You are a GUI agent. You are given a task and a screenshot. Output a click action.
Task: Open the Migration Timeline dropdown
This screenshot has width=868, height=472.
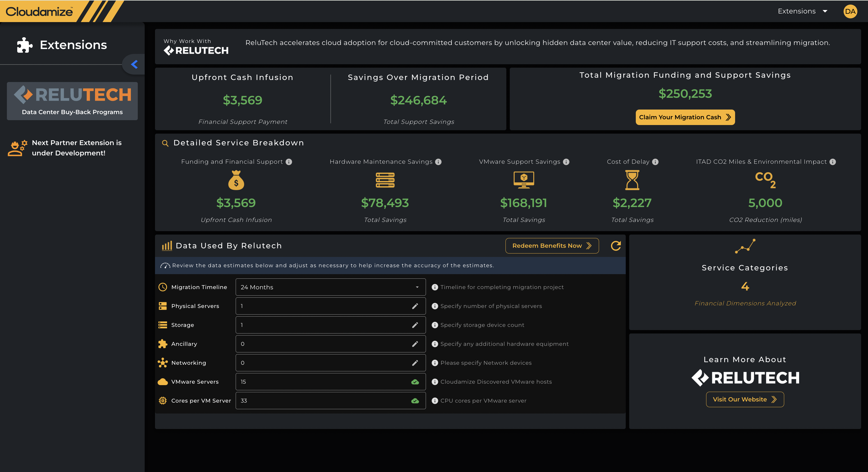pos(330,287)
